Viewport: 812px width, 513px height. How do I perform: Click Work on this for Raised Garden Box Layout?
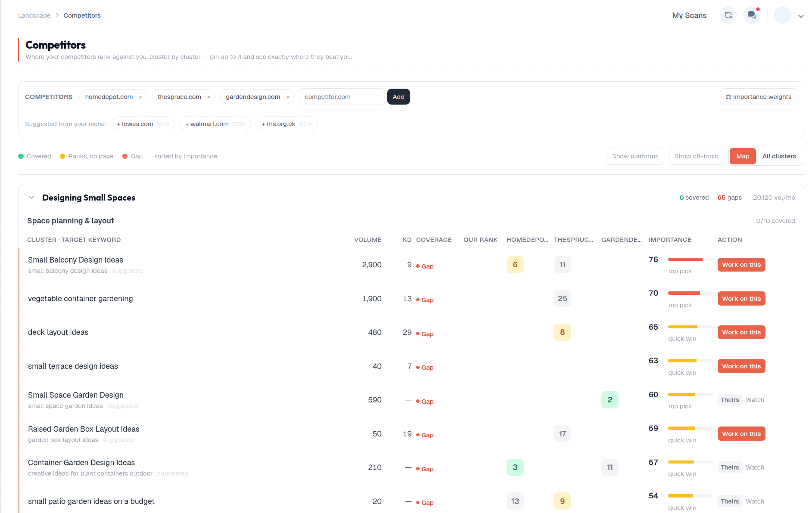741,434
